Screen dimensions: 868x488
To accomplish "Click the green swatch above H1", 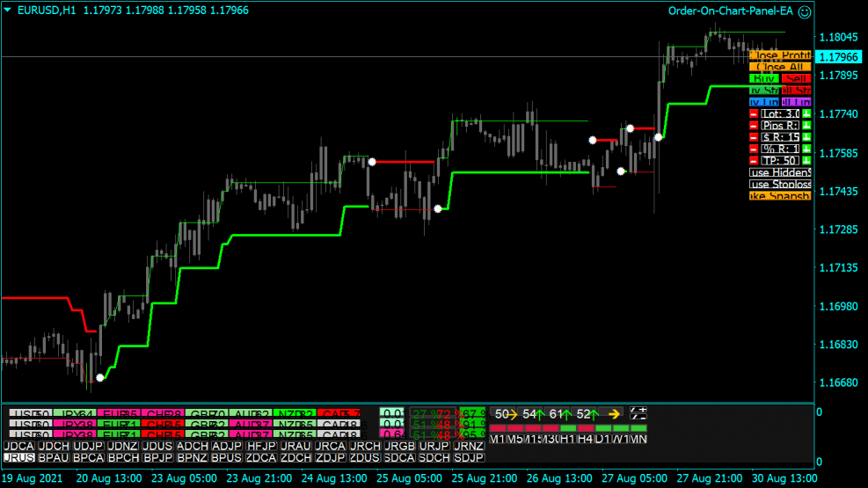I will pos(568,428).
